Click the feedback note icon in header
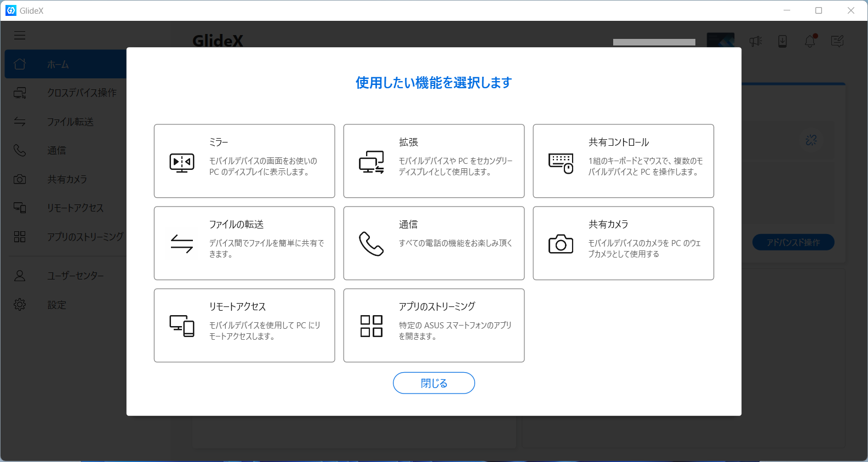Viewport: 868px width, 462px height. pyautogui.click(x=837, y=41)
